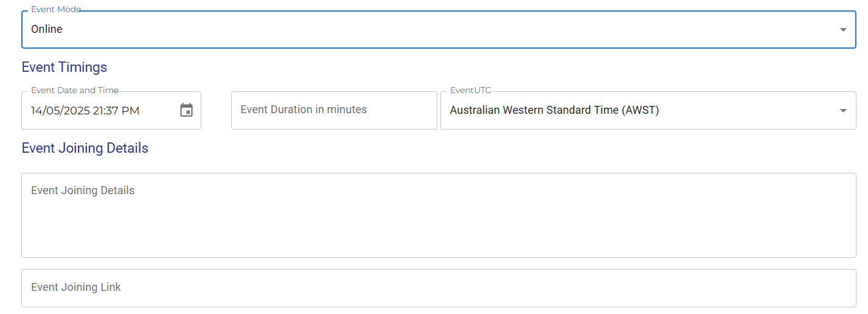Click the 'EventUTC' floating label
Image resolution: width=868 pixels, height=314 pixels.
coord(470,91)
